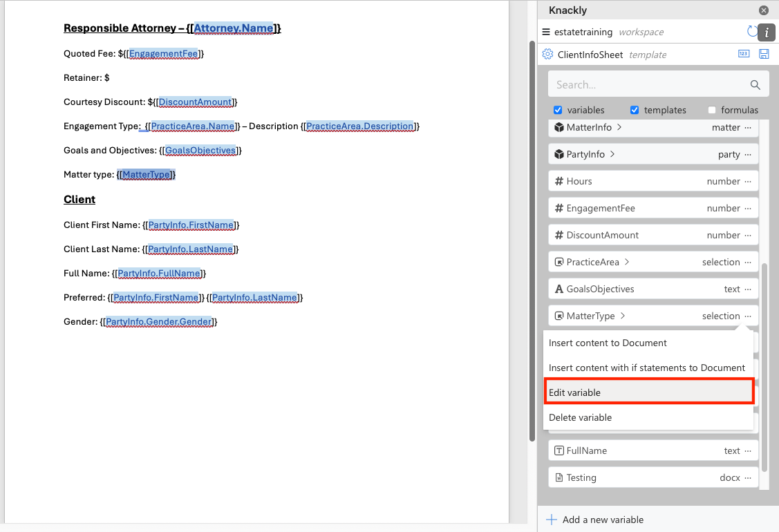Select Insert content with if statements option
The height and width of the screenshot is (532, 779).
tap(648, 368)
